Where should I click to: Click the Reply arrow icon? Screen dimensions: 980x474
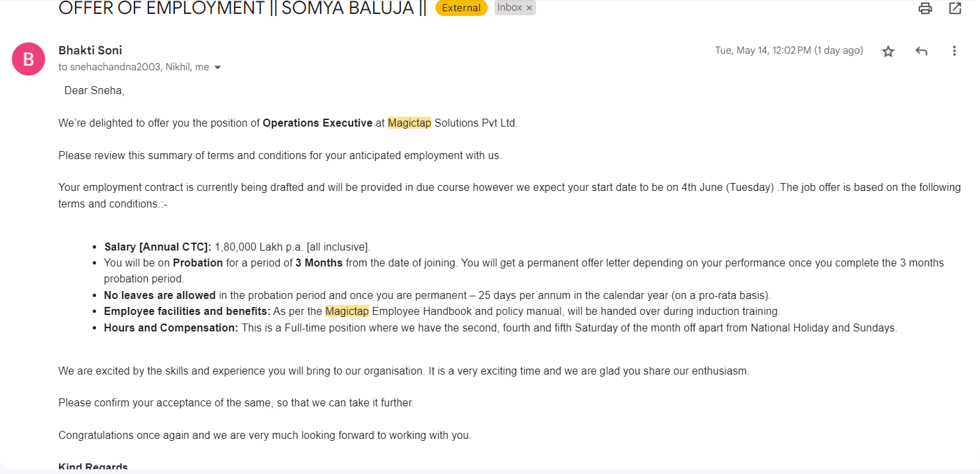coord(921,51)
